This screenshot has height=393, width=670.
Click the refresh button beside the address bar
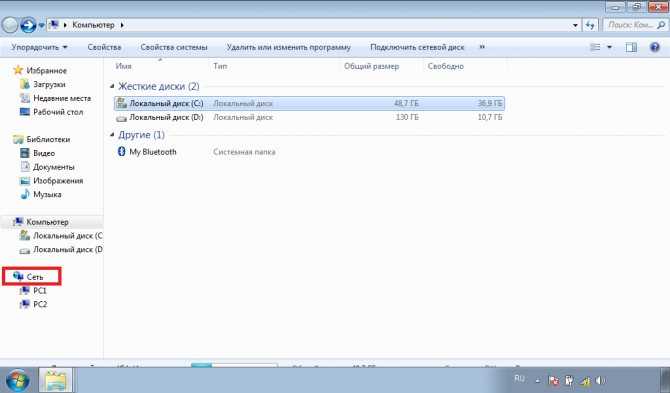(x=590, y=25)
